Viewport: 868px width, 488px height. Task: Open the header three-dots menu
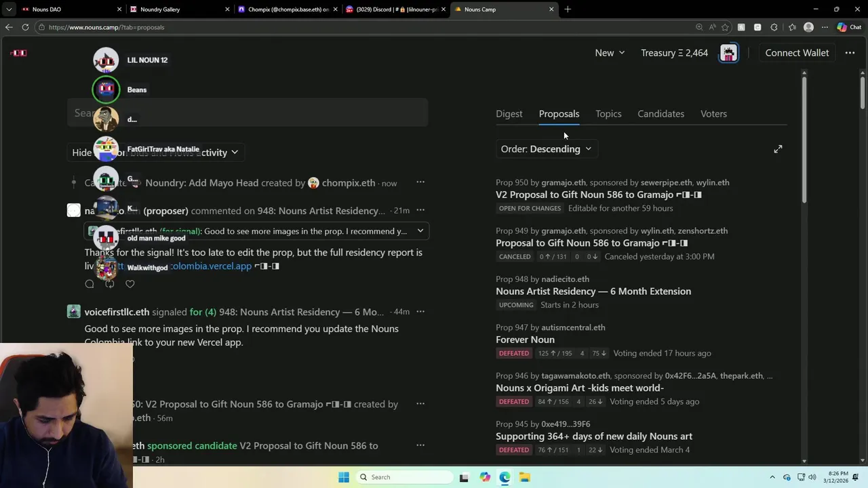(850, 53)
